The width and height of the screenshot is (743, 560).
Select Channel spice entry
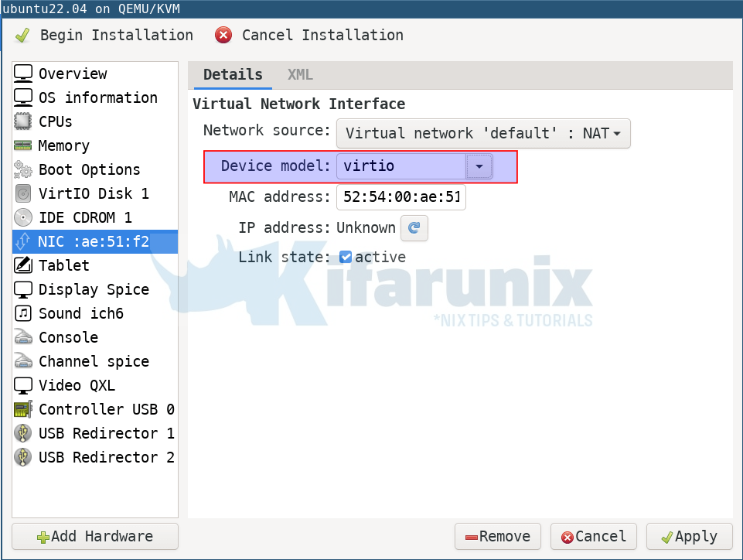click(95, 361)
